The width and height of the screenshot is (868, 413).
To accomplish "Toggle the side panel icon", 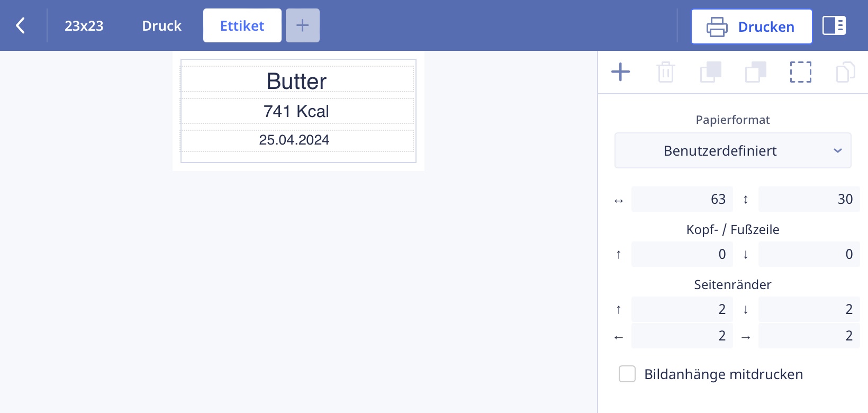I will pyautogui.click(x=834, y=25).
